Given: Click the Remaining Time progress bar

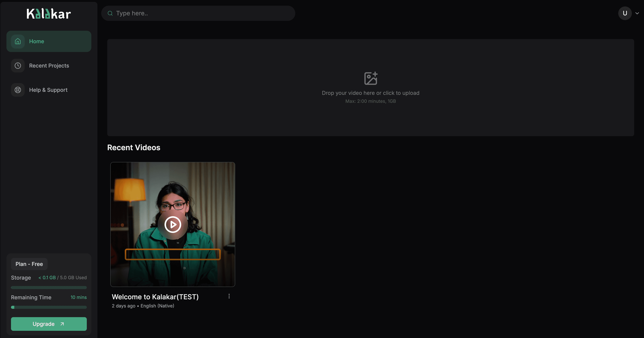Looking at the screenshot, I should click(49, 307).
